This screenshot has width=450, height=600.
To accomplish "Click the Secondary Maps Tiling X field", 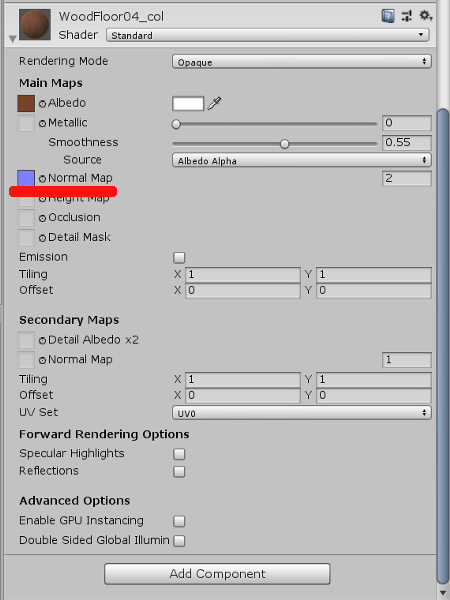I will pyautogui.click(x=243, y=380).
